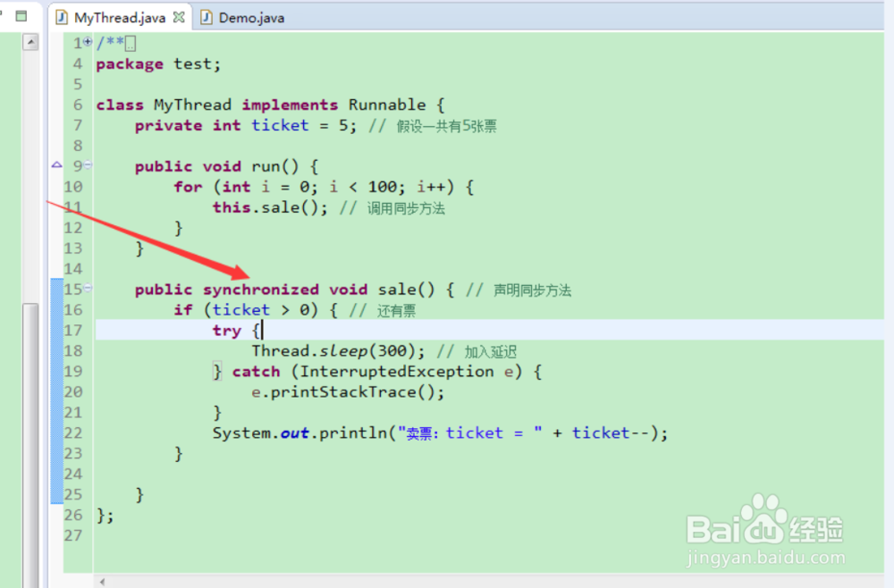
Task: Click the 'ticket' field declaration on line 7
Action: (x=280, y=125)
